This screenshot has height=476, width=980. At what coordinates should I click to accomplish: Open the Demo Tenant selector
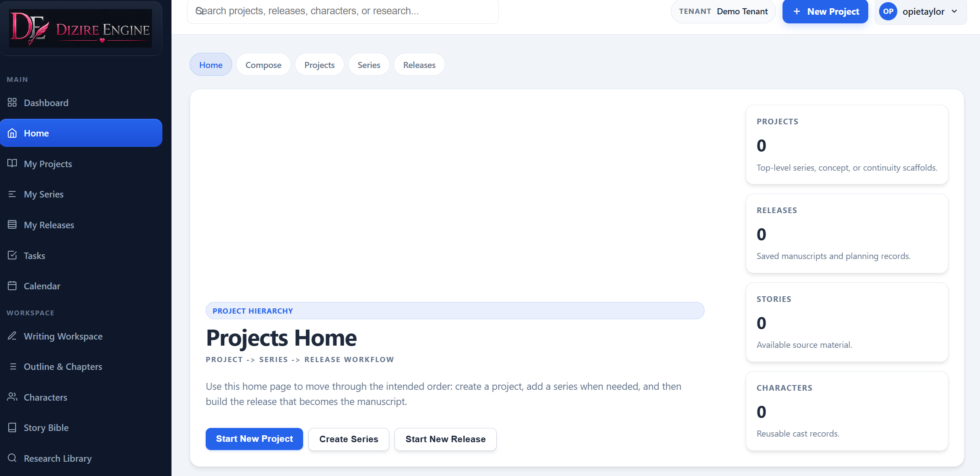tap(723, 11)
